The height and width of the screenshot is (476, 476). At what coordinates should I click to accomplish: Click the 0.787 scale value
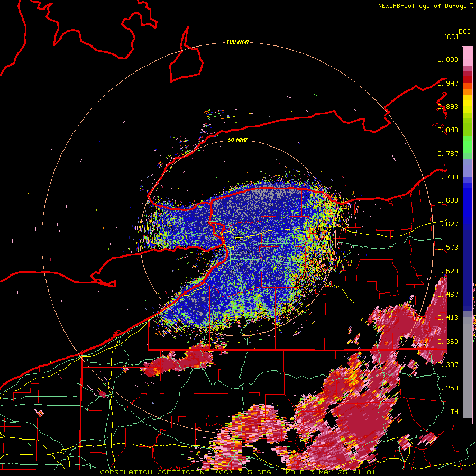pyautogui.click(x=448, y=153)
